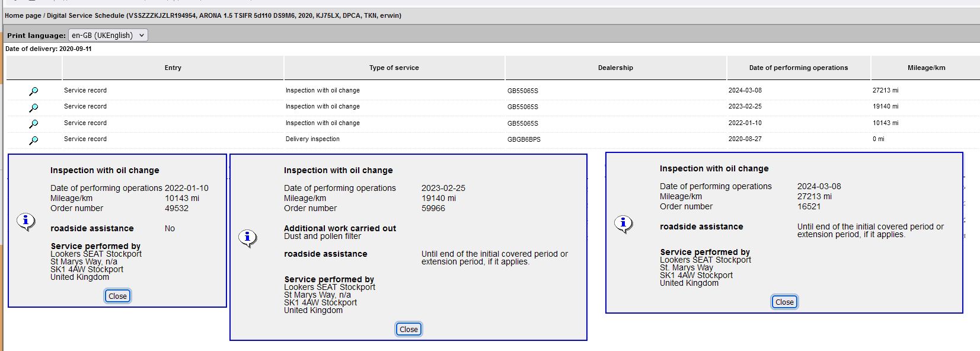Click magnifier icon for Delivery inspection record
Image resolution: width=980 pixels, height=351 pixels.
coord(34,141)
